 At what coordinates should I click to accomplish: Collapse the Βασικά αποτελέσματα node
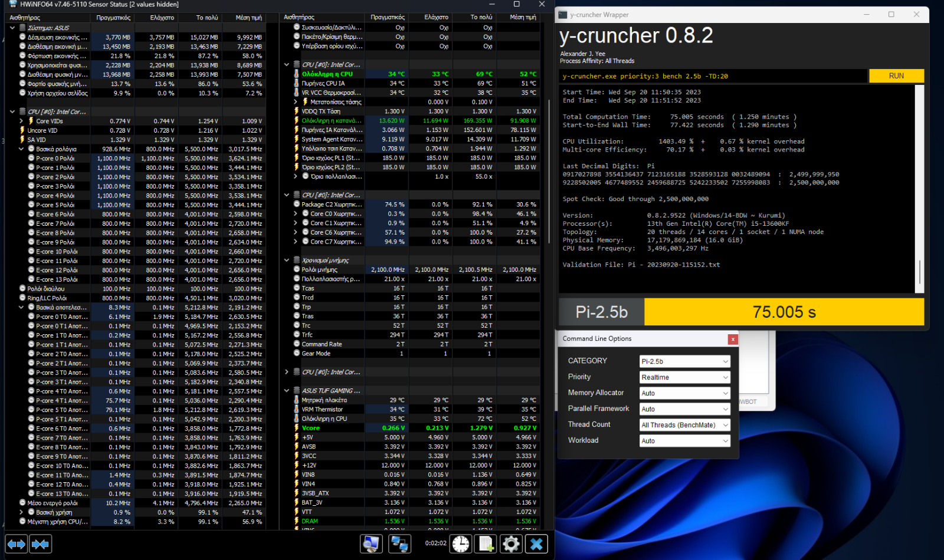[x=21, y=307]
